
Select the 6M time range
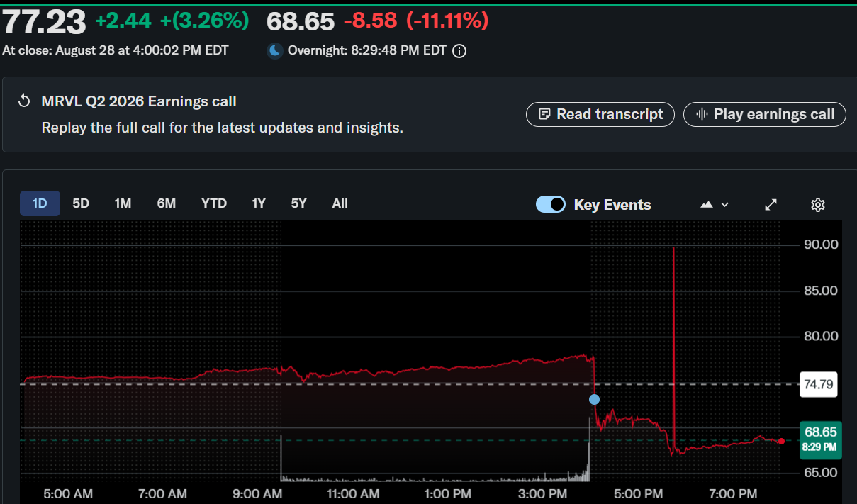(x=167, y=203)
